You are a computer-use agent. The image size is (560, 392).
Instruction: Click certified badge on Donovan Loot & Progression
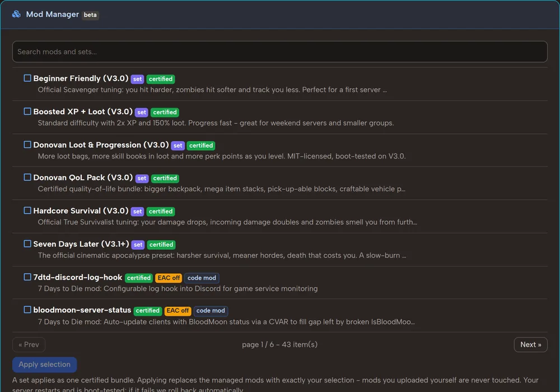201,146
